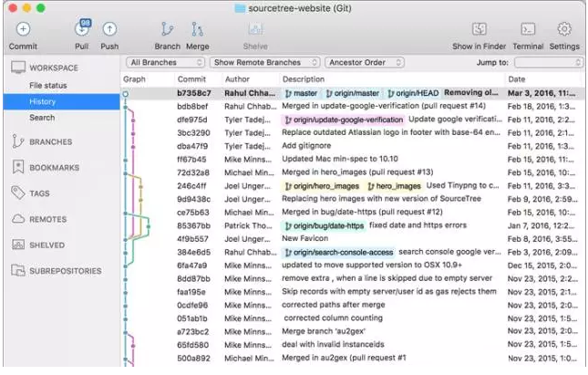Viewport: 588px width, 375px height.
Task: Open Terminal from the toolbar
Action: click(x=528, y=29)
